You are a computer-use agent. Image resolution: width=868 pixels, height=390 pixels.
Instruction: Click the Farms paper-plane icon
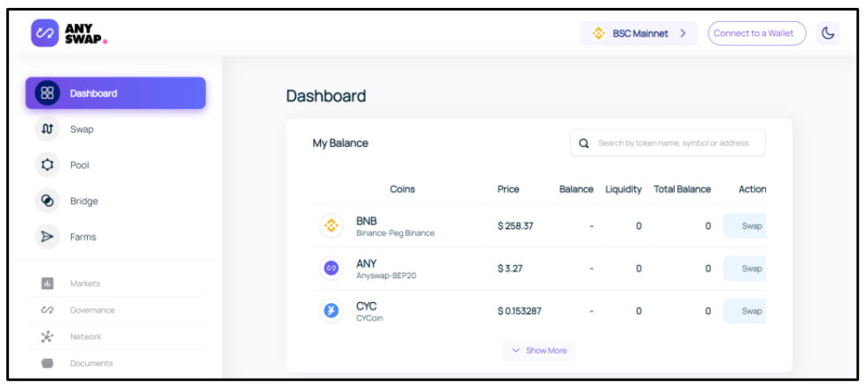[47, 237]
